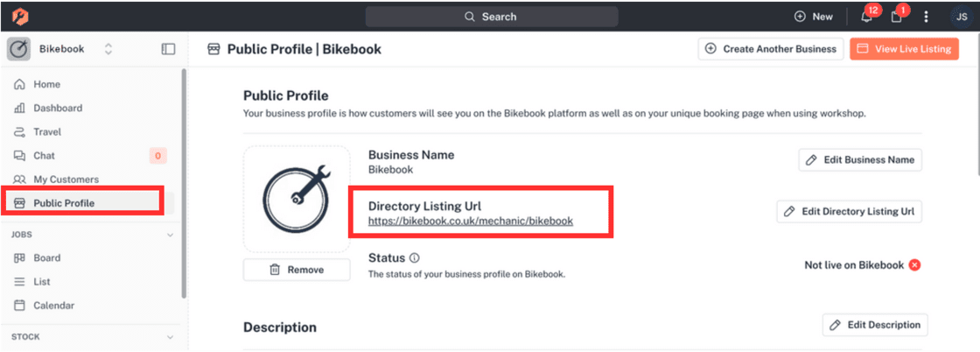Open the Bikebook business switcher arrows
This screenshot has height=352, width=980.
point(108,49)
